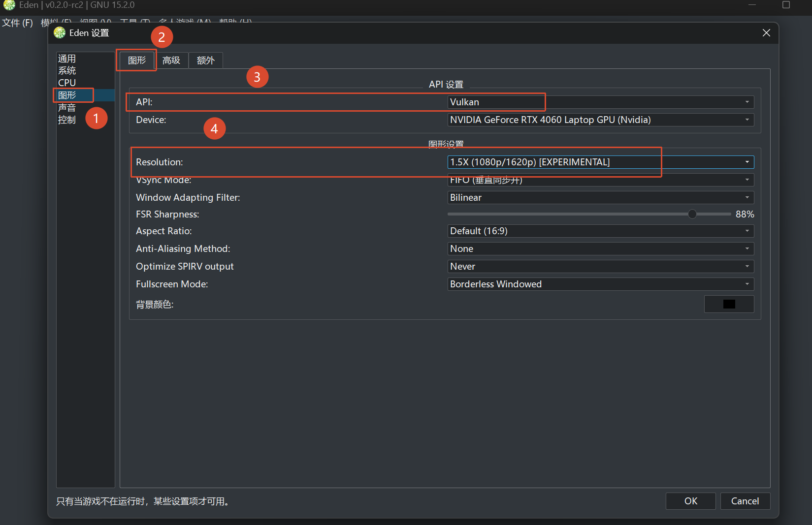This screenshot has width=812, height=525.
Task: Confirm settings with OK button
Action: [690, 501]
